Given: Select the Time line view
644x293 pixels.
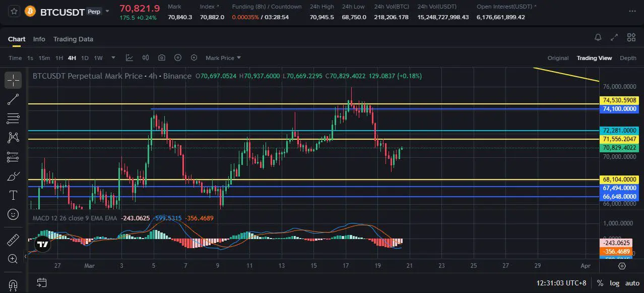Looking at the screenshot, I should click(15, 58).
